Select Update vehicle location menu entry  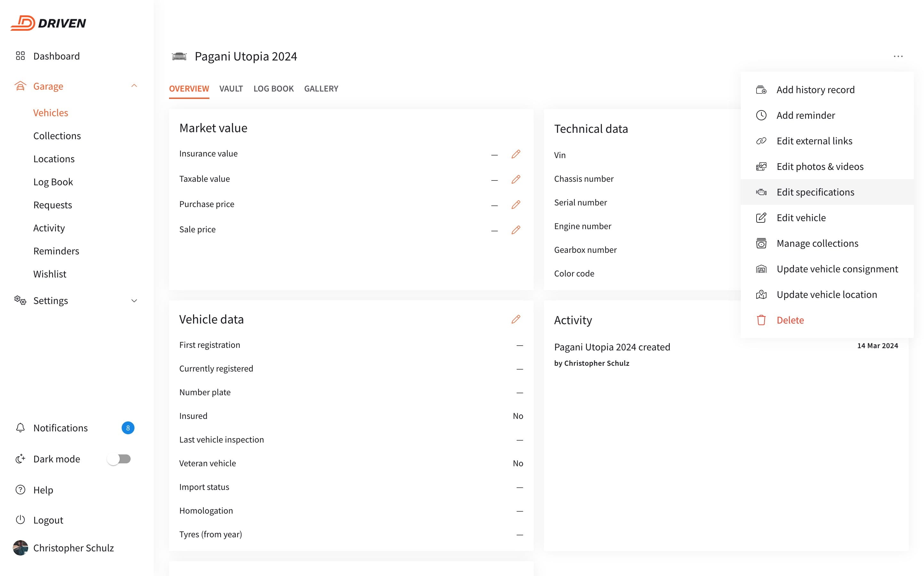pos(826,294)
